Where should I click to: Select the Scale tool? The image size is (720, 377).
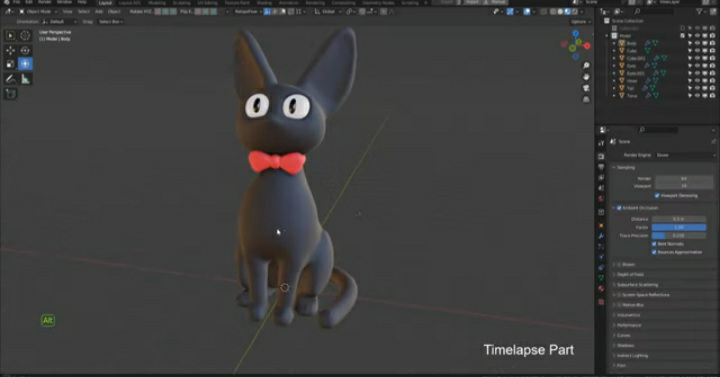tap(10, 64)
